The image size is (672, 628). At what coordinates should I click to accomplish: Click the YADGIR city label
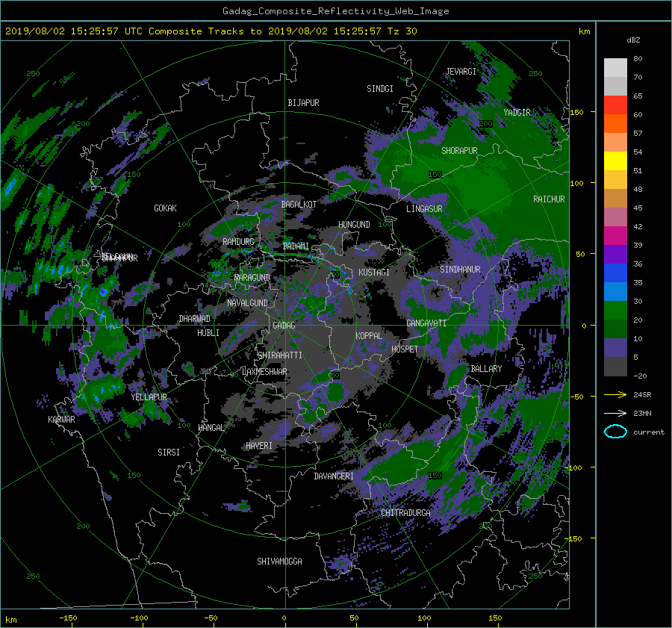pyautogui.click(x=517, y=113)
